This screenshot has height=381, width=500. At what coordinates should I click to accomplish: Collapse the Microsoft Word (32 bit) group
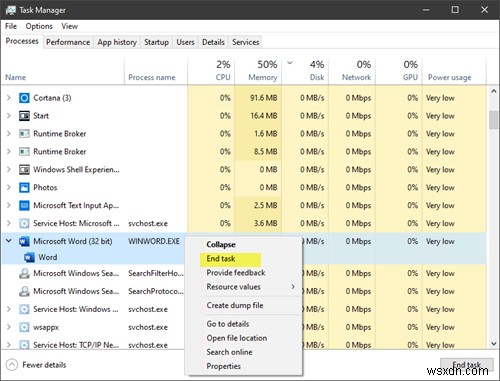[x=9, y=241]
